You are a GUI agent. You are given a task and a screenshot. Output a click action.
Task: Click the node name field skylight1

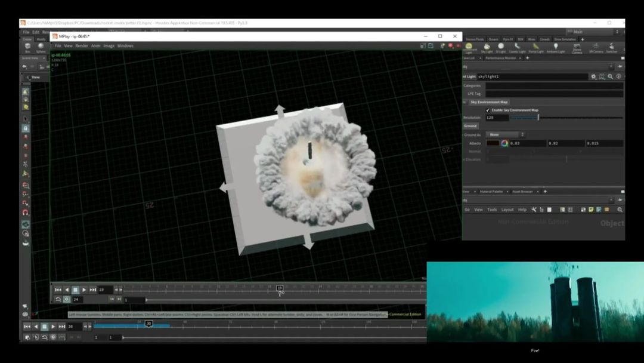click(532, 76)
